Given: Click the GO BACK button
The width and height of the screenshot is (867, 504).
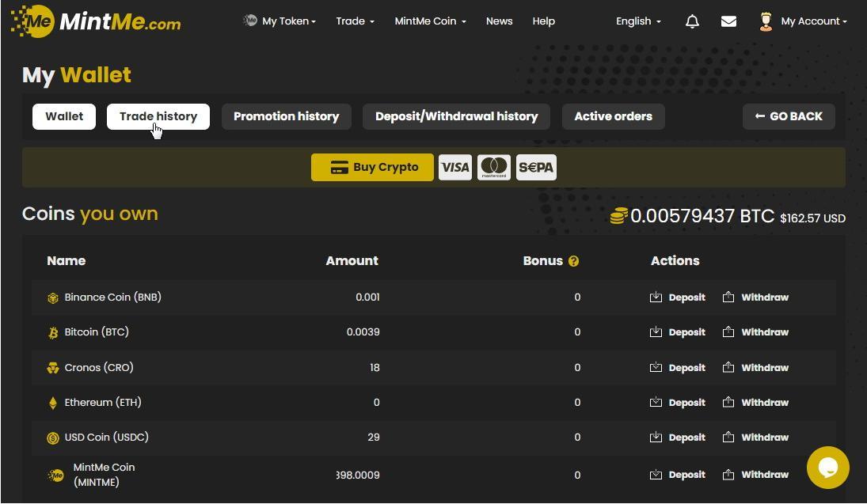Looking at the screenshot, I should click(789, 116).
